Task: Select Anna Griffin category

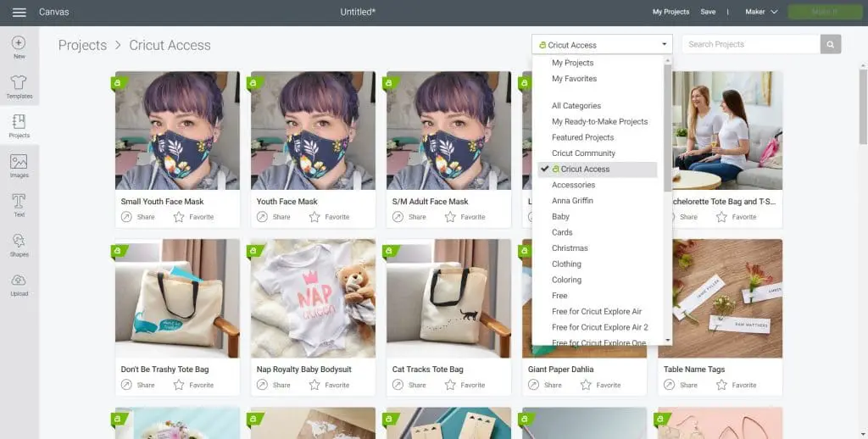Action: pos(572,201)
